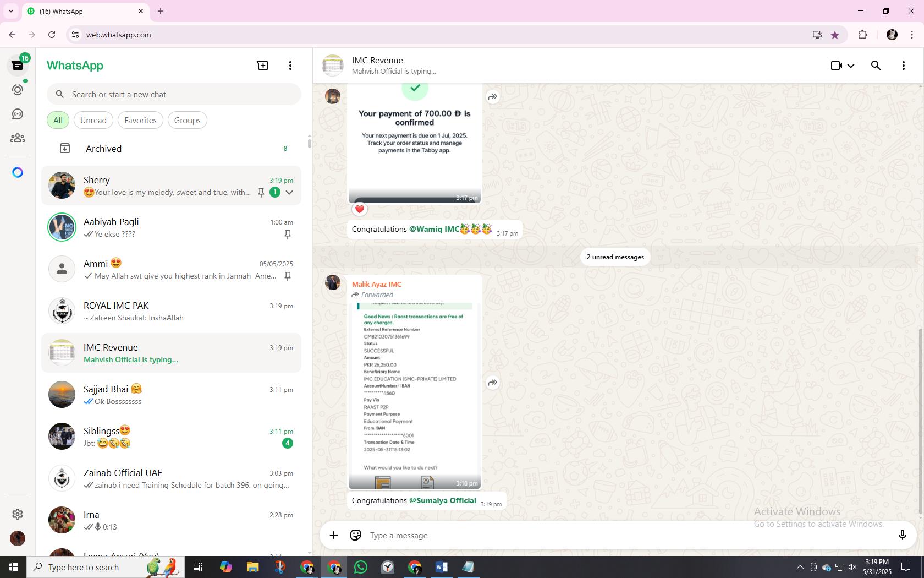Expand the call options dropdown arrow
The width and height of the screenshot is (924, 578).
[x=851, y=66]
